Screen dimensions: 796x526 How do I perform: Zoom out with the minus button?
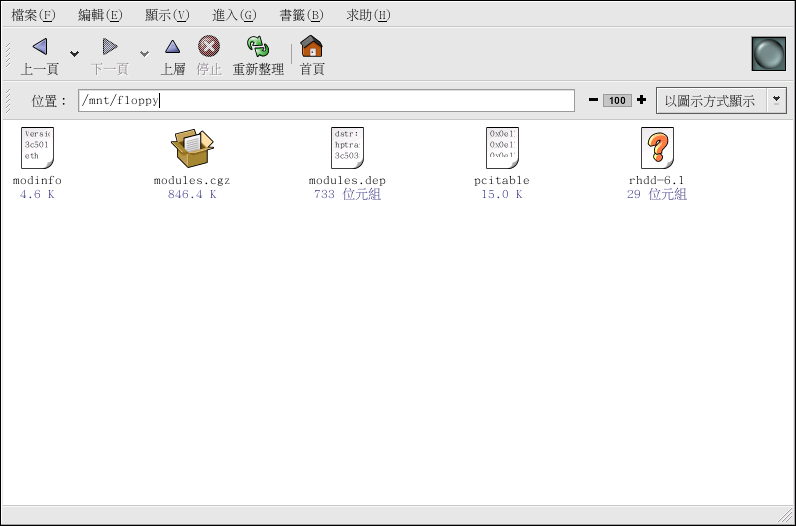593,100
